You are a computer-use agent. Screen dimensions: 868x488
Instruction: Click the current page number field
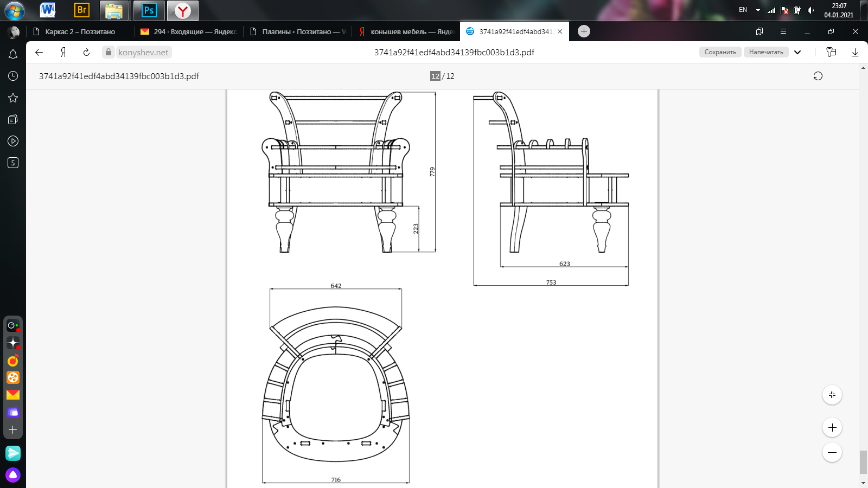(x=435, y=76)
